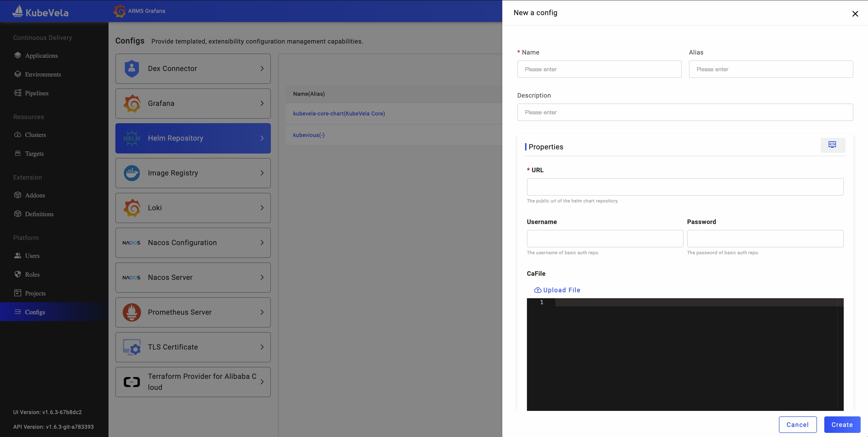Screen dimensions: 868x437
Task: Close the New a config drawer
Action: click(x=855, y=14)
